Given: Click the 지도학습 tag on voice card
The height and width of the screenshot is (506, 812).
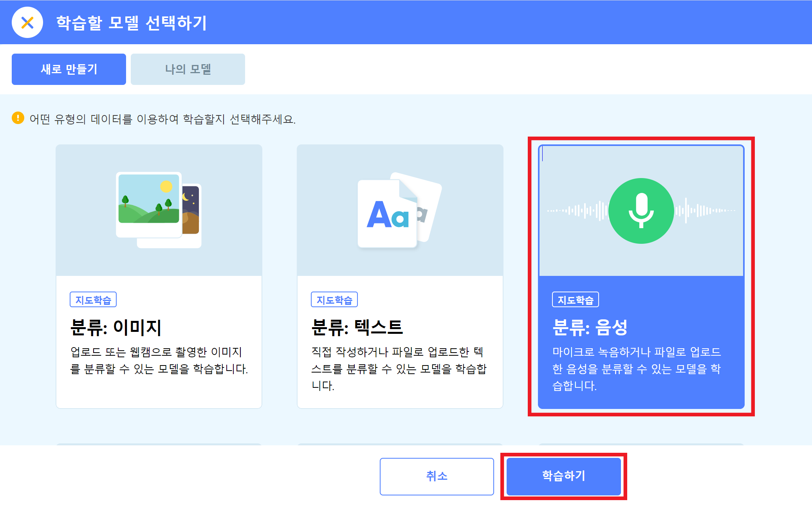Looking at the screenshot, I should 576,300.
